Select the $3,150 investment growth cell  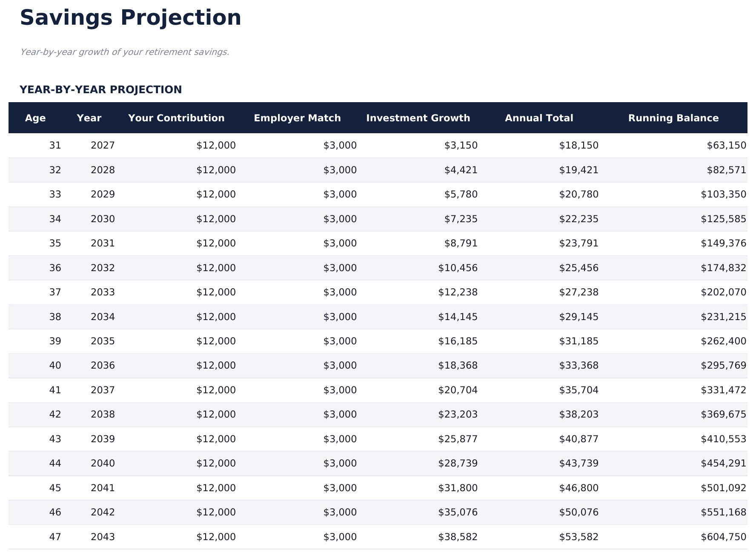[x=461, y=146]
